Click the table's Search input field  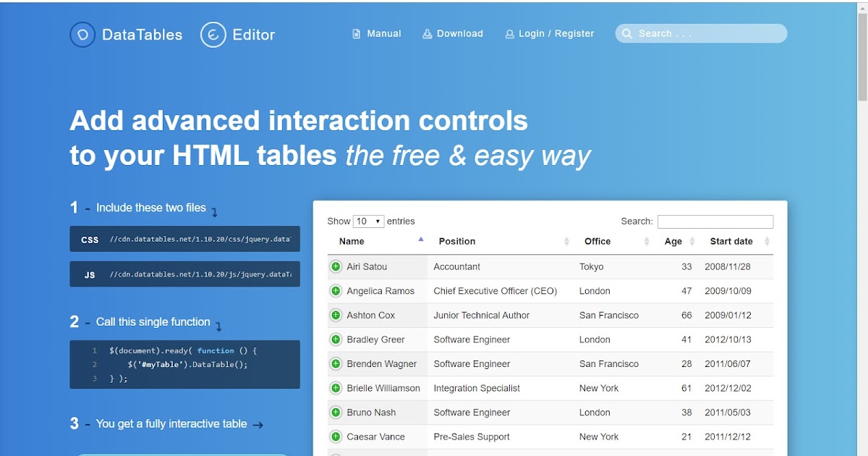click(x=715, y=221)
